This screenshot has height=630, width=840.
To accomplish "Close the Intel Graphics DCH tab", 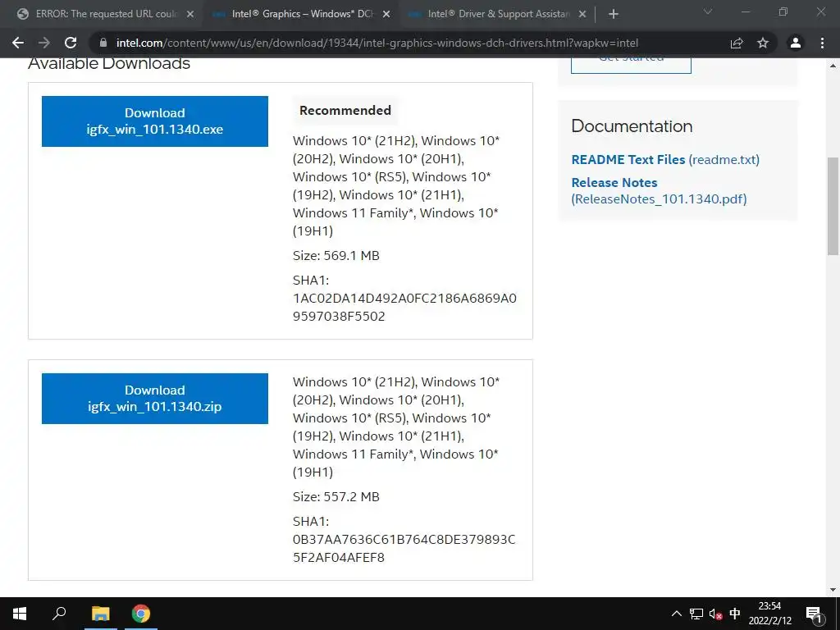I will tap(386, 15).
